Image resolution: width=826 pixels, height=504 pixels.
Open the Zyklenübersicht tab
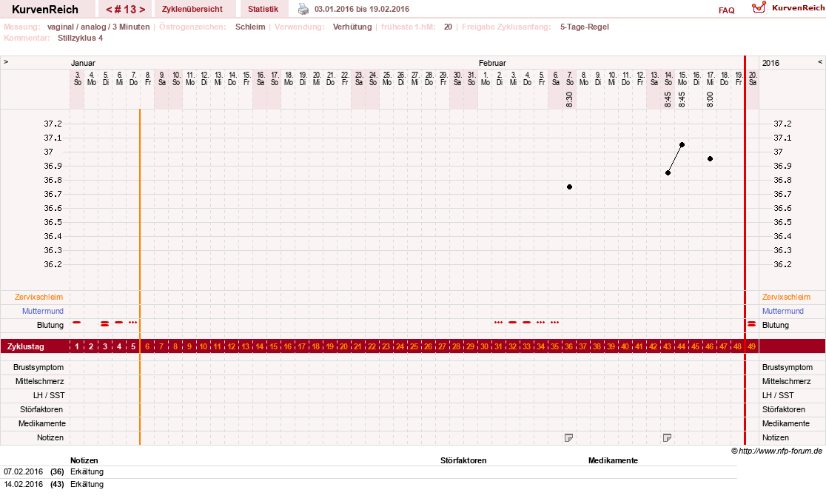point(192,9)
